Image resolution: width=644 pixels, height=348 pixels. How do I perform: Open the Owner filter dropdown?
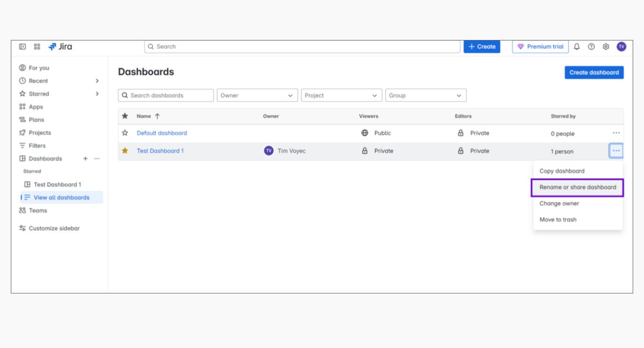coord(257,95)
